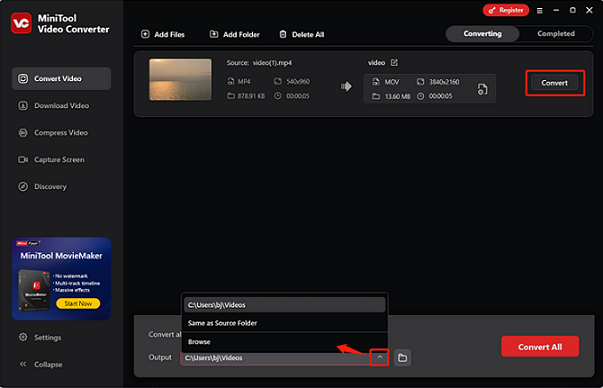Switch to the Converting tab
This screenshot has height=388, width=603.
point(482,34)
